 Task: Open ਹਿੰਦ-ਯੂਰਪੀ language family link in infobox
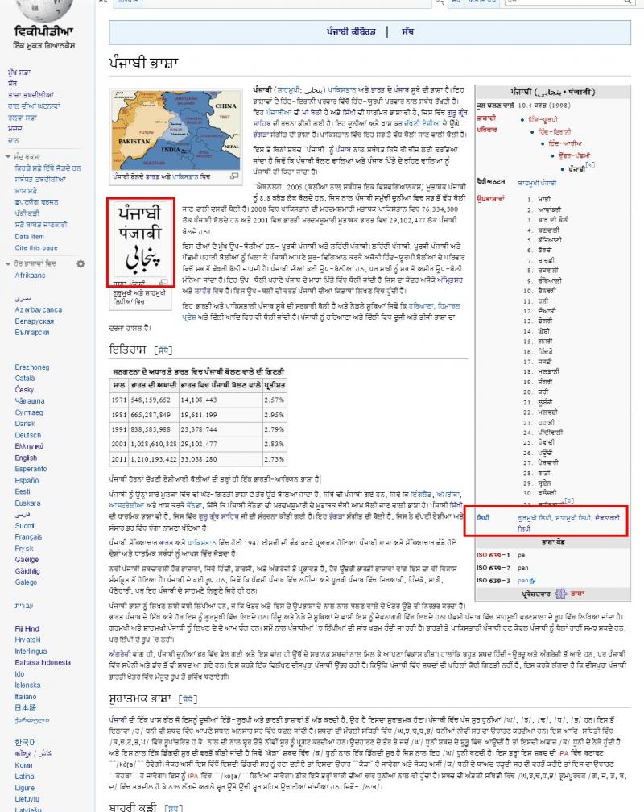coord(543,119)
